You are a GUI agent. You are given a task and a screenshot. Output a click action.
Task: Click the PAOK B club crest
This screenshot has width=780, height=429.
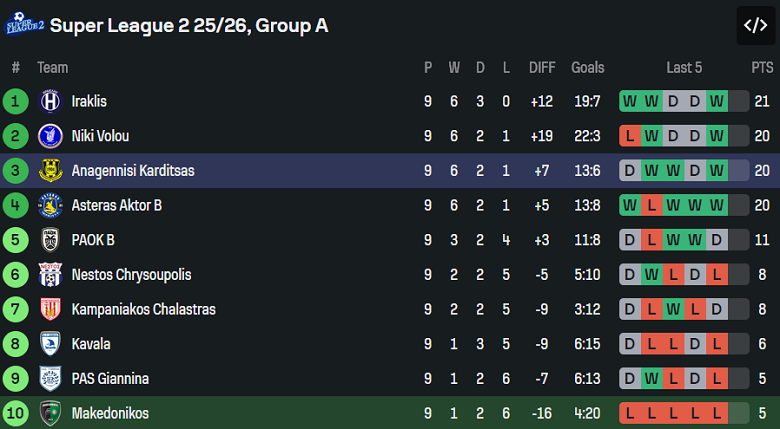50,240
